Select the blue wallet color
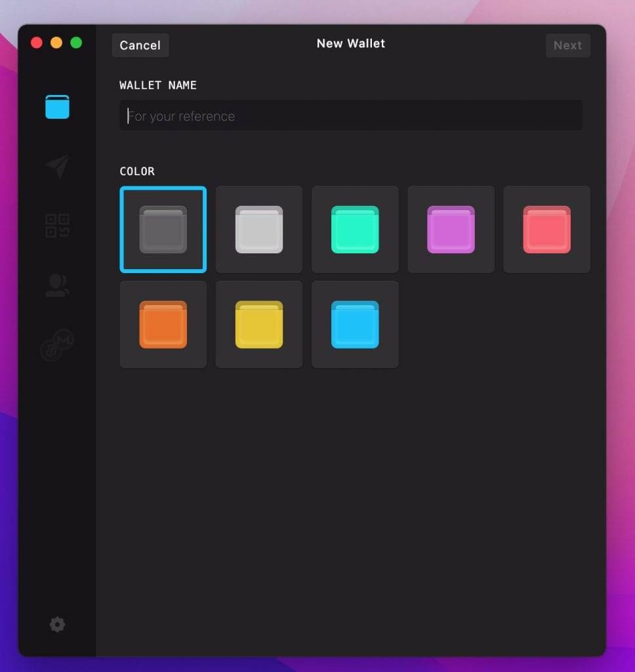The width and height of the screenshot is (635, 672). (x=355, y=324)
